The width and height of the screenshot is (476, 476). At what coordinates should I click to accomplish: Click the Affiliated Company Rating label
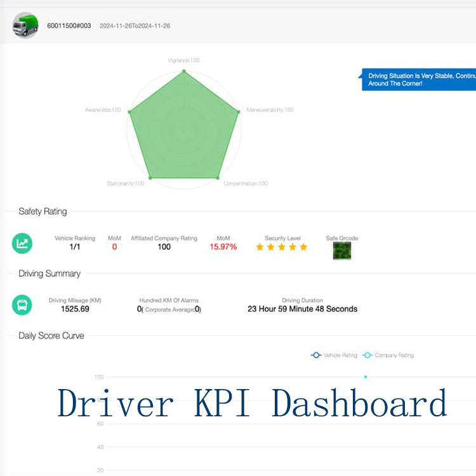click(x=164, y=238)
